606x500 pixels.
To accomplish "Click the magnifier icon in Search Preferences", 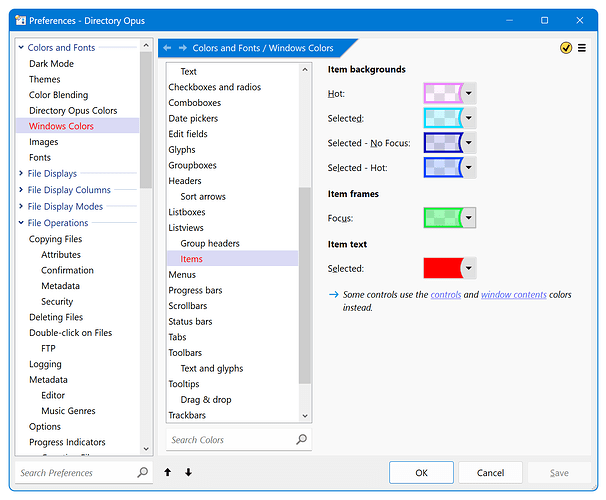I will (x=142, y=473).
